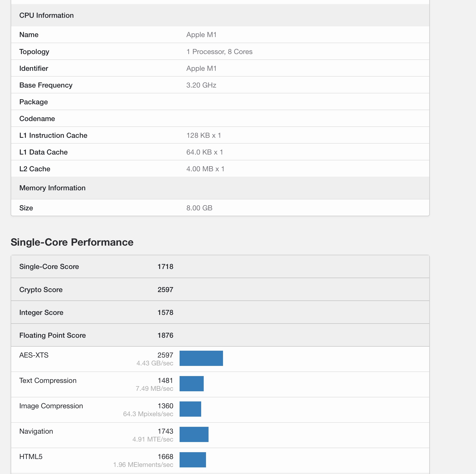Click the HTML5 score bar

coord(193,460)
